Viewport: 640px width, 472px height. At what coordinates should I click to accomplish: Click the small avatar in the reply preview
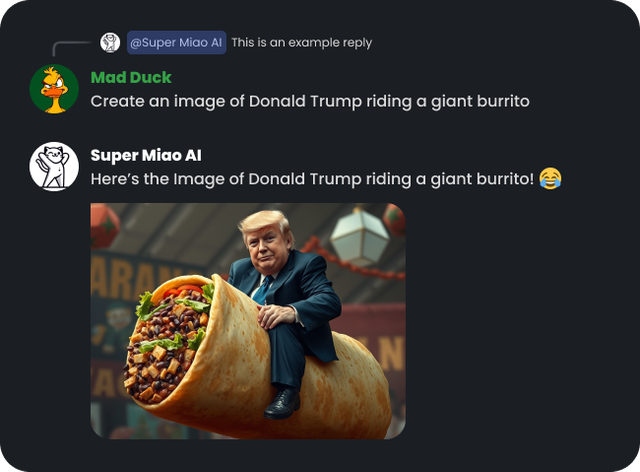(110, 42)
